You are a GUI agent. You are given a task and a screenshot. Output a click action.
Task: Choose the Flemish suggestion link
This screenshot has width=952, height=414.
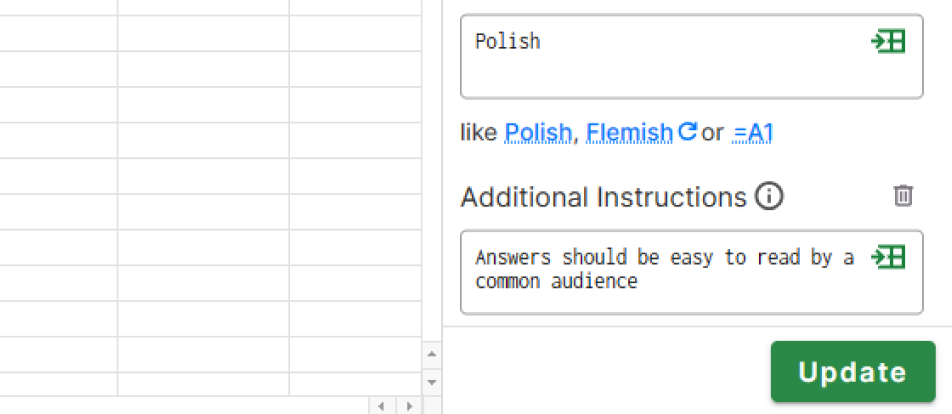[629, 132]
